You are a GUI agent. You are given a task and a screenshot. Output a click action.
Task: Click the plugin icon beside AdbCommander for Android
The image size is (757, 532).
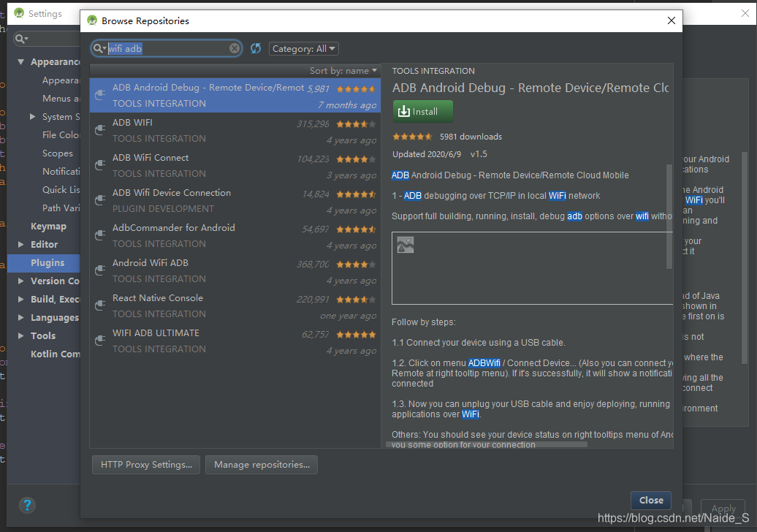(100, 235)
